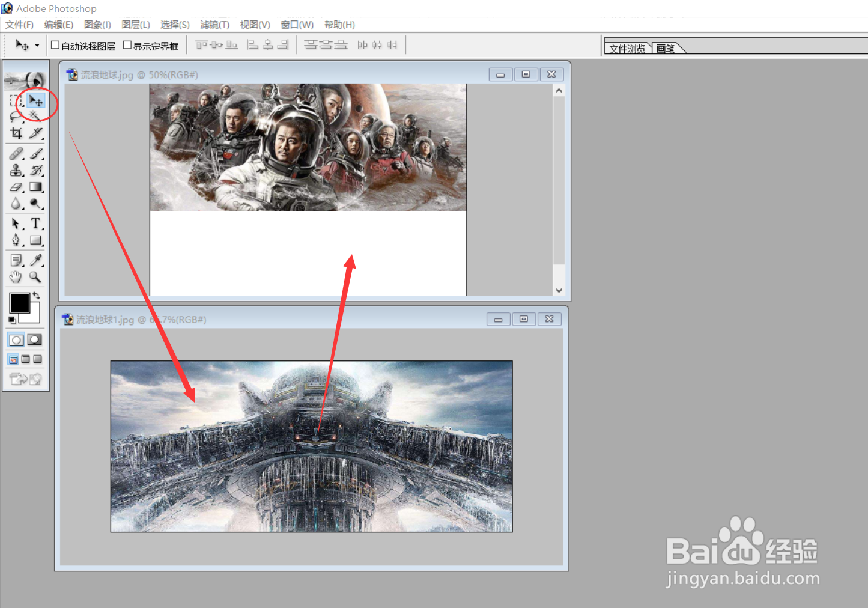Click the white background color swatch
Screen dimensions: 868x608
pos(34,316)
